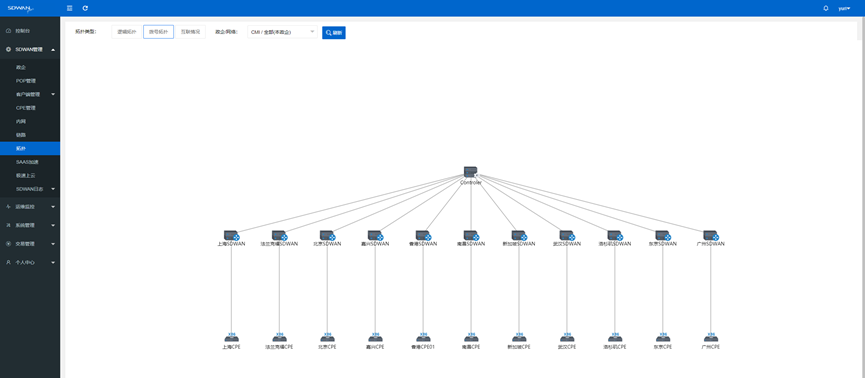865x378 pixels.
Task: Select the 法兰克福SDWAN node icon
Action: click(279, 236)
